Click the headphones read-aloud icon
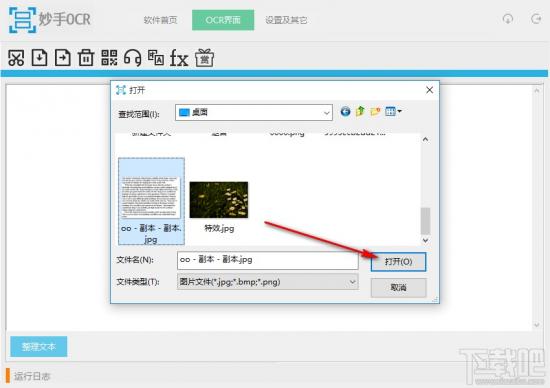Image resolution: width=550 pixels, height=388 pixels. 133,58
